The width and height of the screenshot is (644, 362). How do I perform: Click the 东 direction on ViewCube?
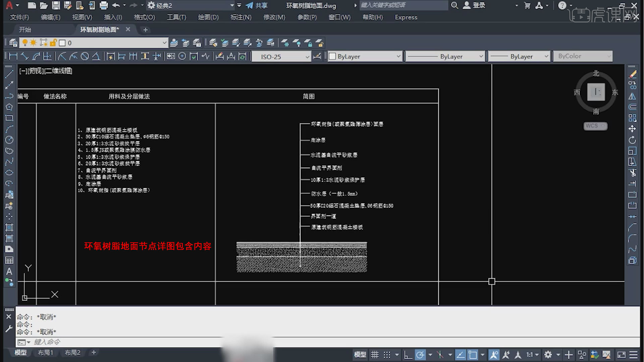[x=614, y=92]
